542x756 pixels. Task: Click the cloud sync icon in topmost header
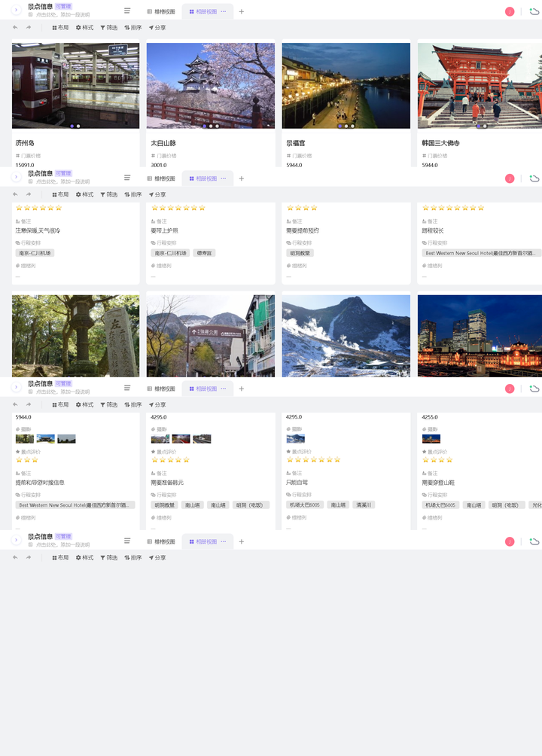pos(534,11)
